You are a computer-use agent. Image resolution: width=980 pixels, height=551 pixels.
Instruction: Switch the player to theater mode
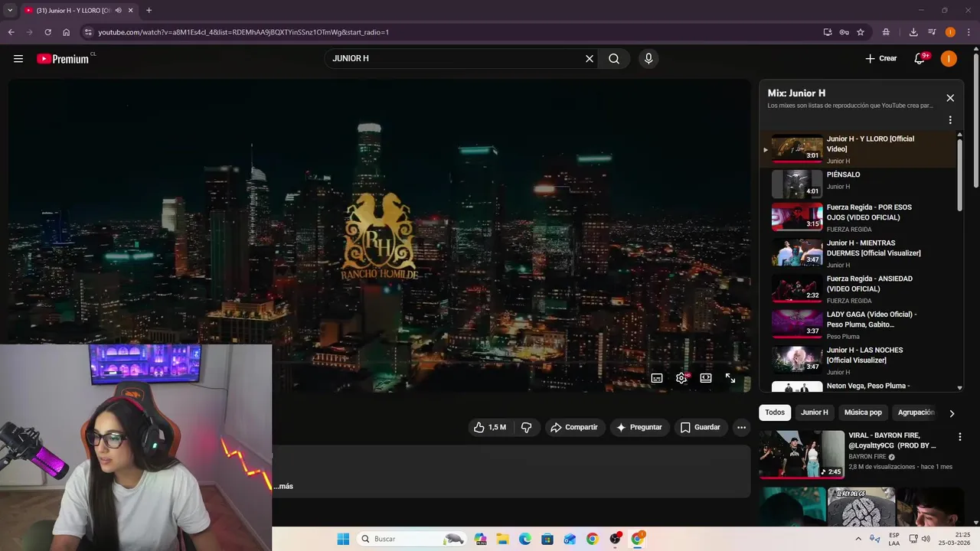click(x=706, y=378)
